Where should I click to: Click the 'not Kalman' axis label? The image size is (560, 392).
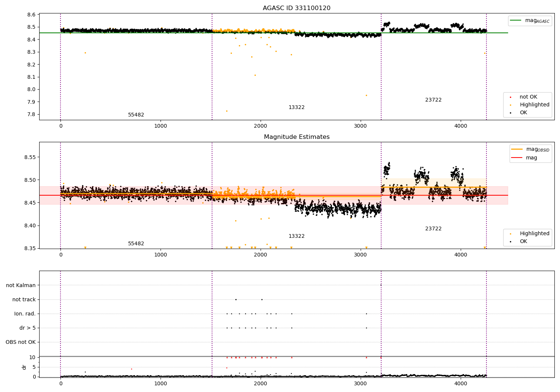(x=21, y=285)
